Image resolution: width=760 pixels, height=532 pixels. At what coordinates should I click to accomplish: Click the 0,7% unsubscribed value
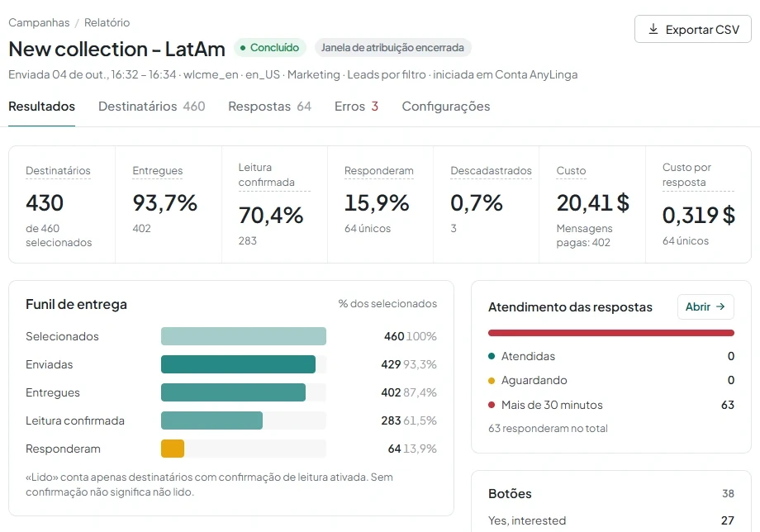point(477,203)
